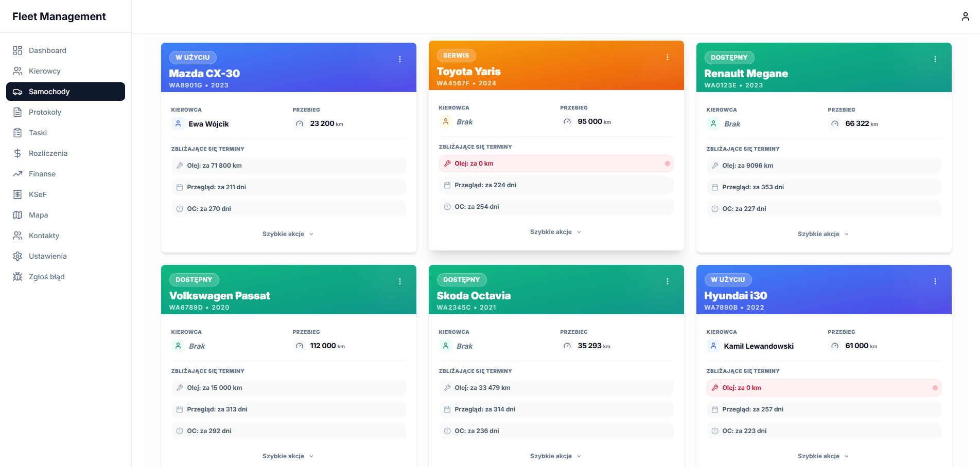The width and height of the screenshot is (980, 467).
Task: Expand Szybkie akcje on Mazda CX-30 card
Action: coord(288,234)
